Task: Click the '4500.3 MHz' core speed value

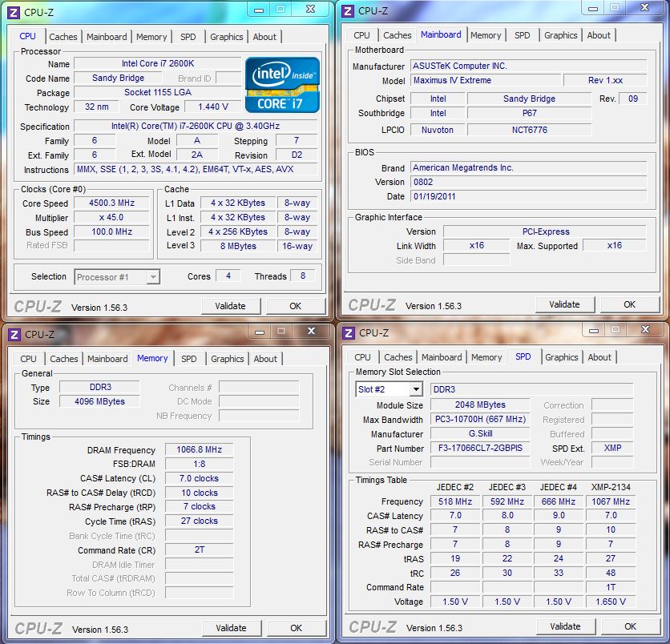Action: (111, 203)
